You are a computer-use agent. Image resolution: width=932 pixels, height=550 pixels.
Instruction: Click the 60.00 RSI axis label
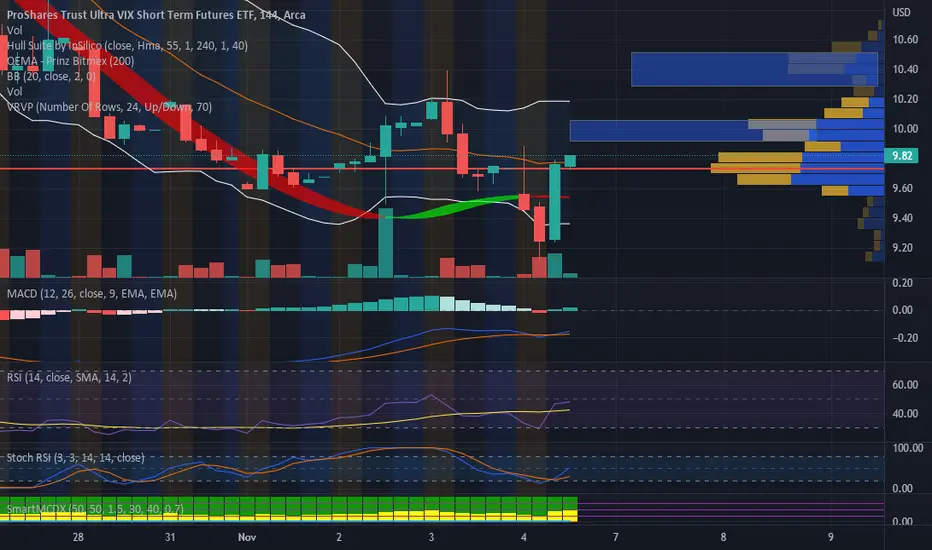905,385
